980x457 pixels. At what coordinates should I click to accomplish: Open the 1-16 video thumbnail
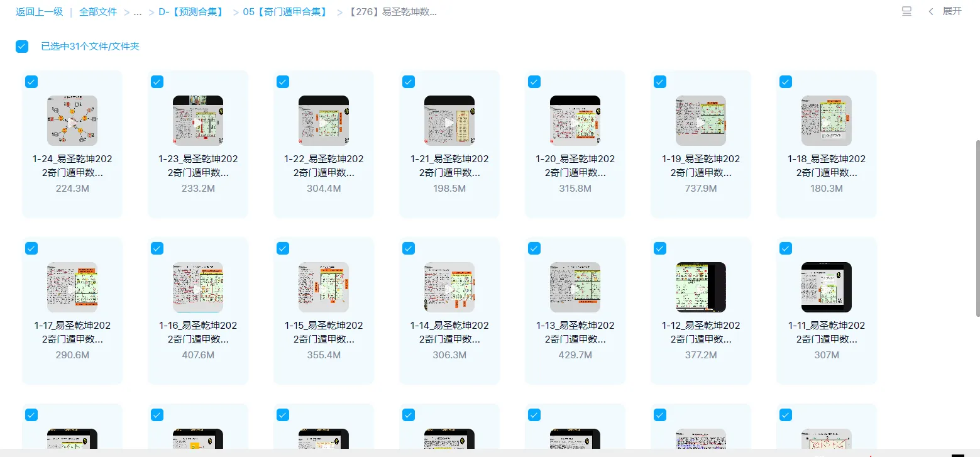[198, 287]
